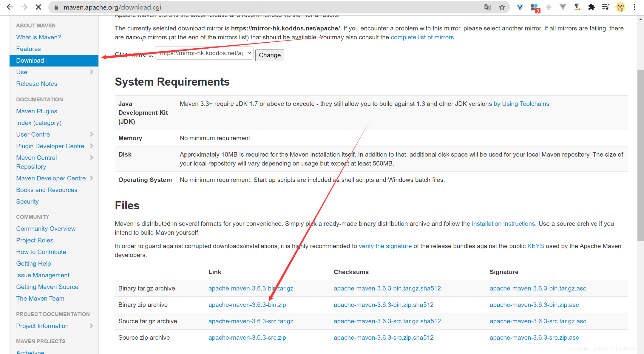Open Maven Plugins in sidebar
Screen dimensions: 644x354
pyautogui.click(x=37, y=111)
